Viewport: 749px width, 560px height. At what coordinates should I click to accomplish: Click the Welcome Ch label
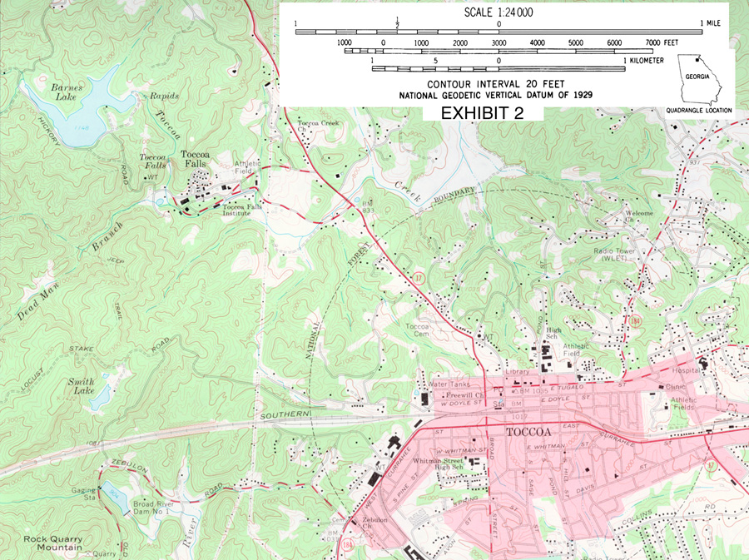click(x=639, y=216)
